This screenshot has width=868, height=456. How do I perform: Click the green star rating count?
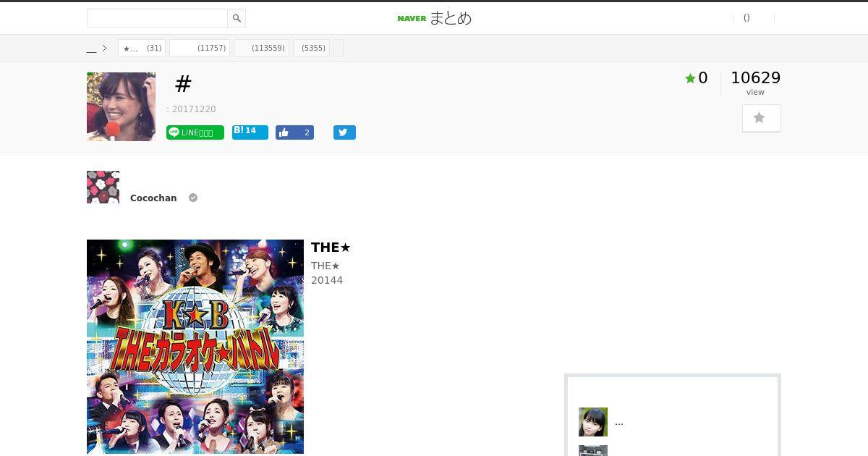(697, 78)
